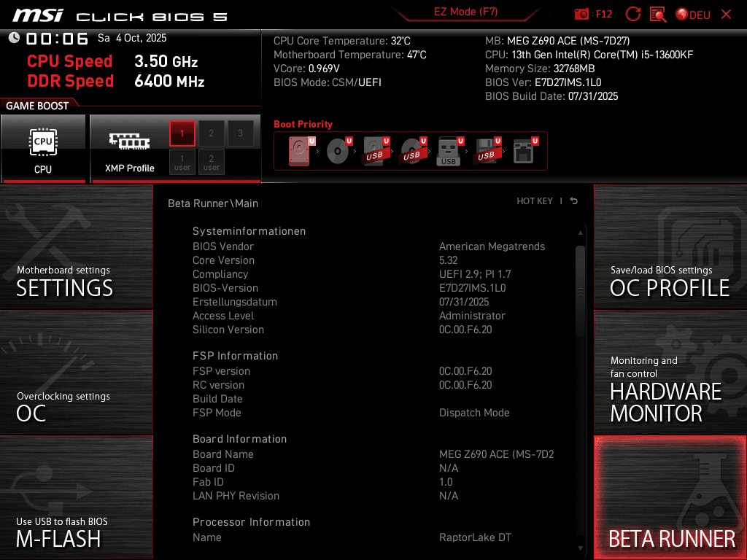747x560 pixels.
Task: Toggle the GAME BOOST CPU button
Action: coord(43,149)
